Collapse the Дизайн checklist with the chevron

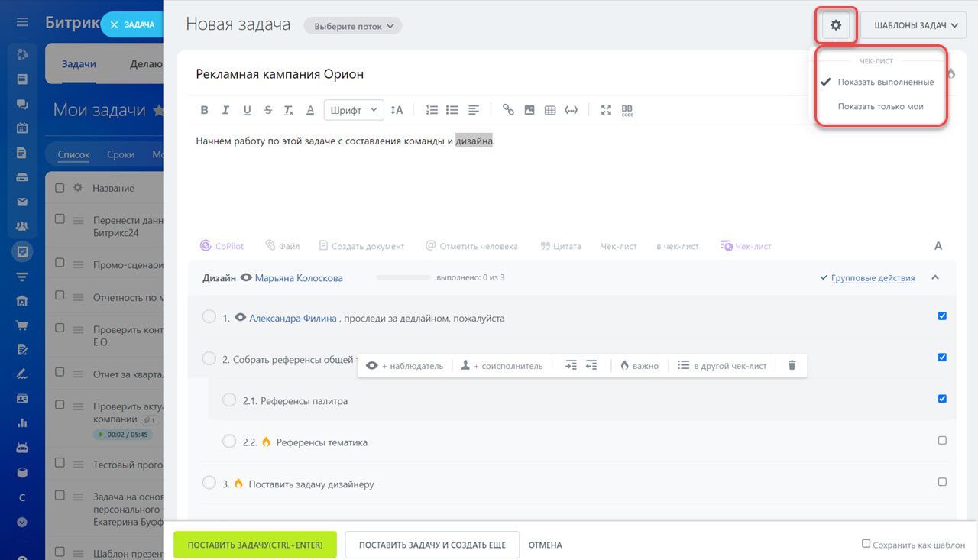tap(935, 277)
